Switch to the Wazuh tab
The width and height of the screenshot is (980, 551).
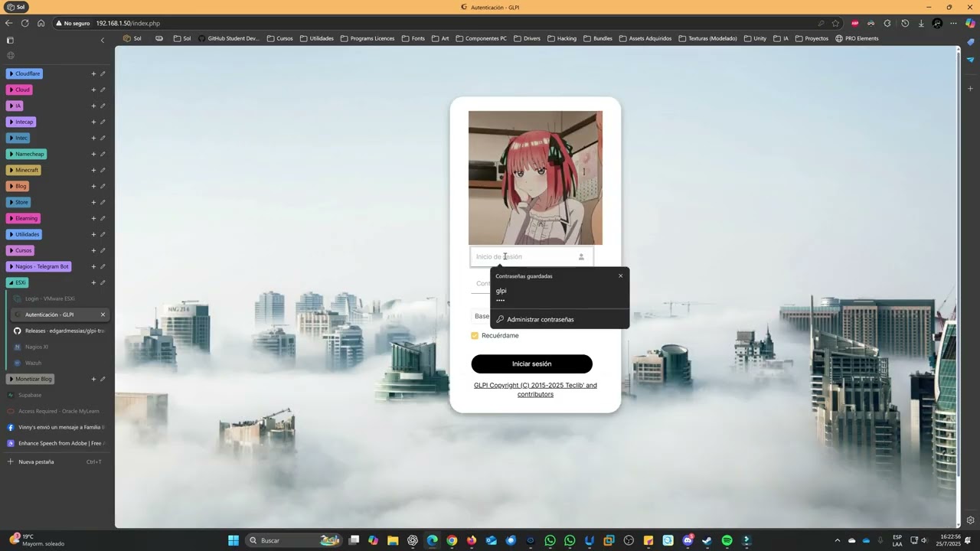60,363
